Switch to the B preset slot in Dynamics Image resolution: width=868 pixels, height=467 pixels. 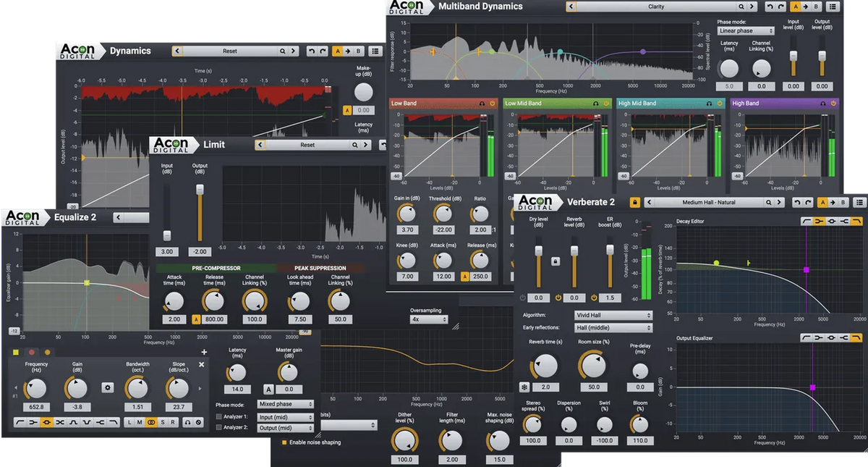358,51
